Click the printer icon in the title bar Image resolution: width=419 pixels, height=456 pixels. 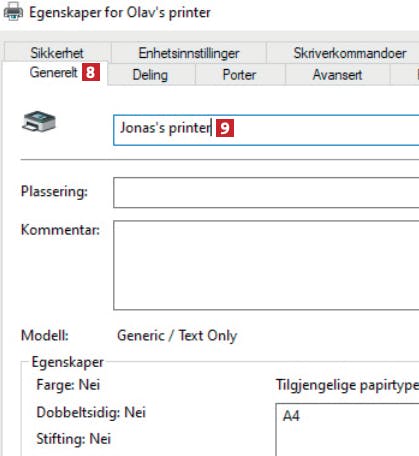(x=13, y=12)
